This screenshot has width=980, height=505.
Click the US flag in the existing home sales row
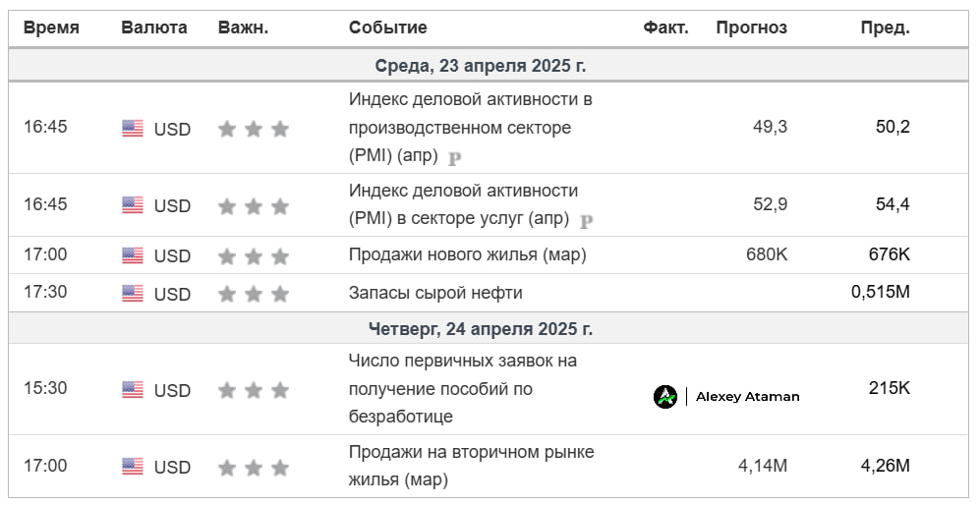[x=133, y=467]
